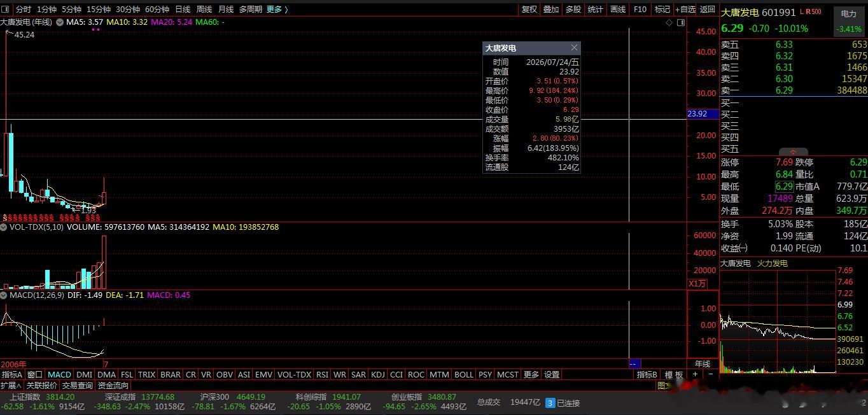Open the 多周期 multi-period view
Image resolution: width=868 pixels, height=415 pixels.
point(251,10)
